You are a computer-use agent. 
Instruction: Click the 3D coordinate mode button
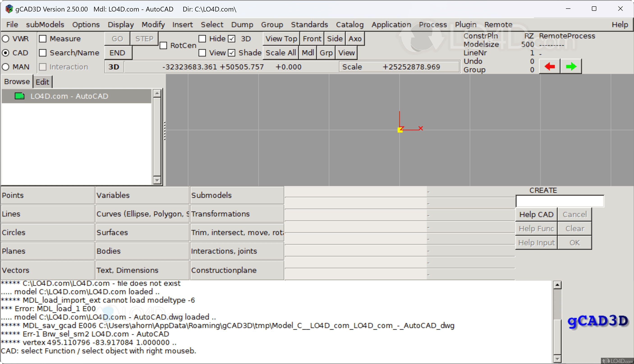pos(114,67)
